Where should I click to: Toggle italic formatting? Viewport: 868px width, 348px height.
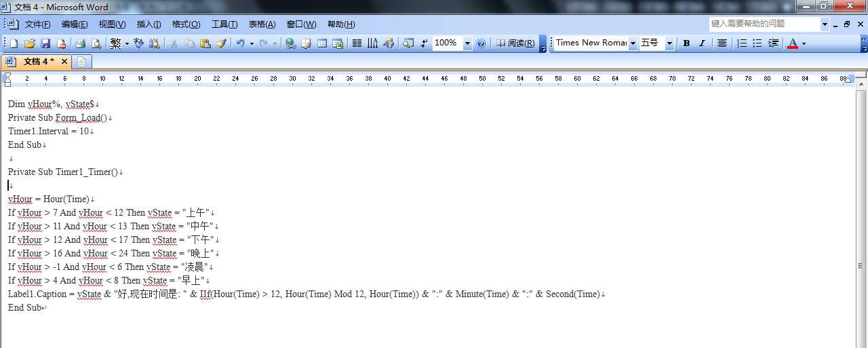click(702, 43)
